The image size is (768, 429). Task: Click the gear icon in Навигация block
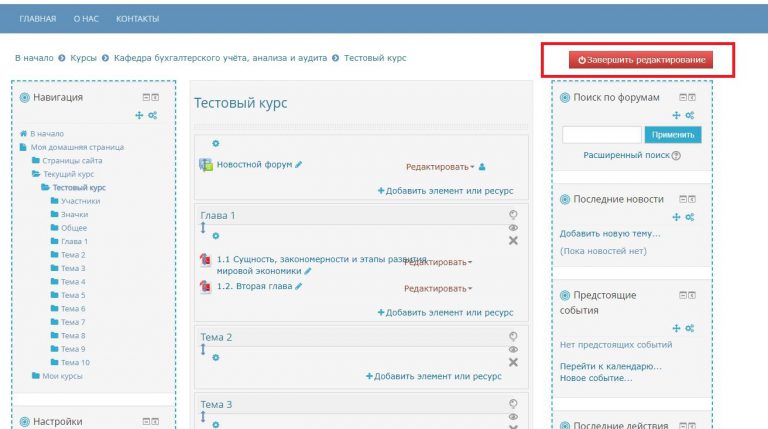[153, 116]
